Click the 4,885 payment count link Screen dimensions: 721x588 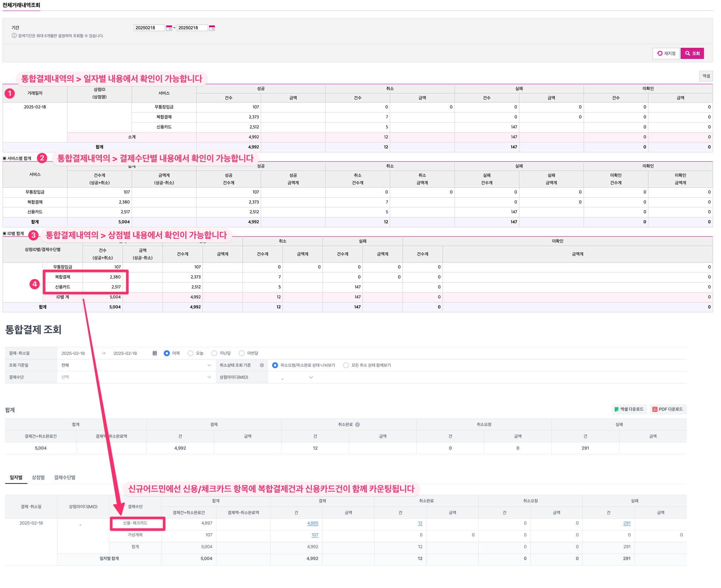pyautogui.click(x=313, y=523)
